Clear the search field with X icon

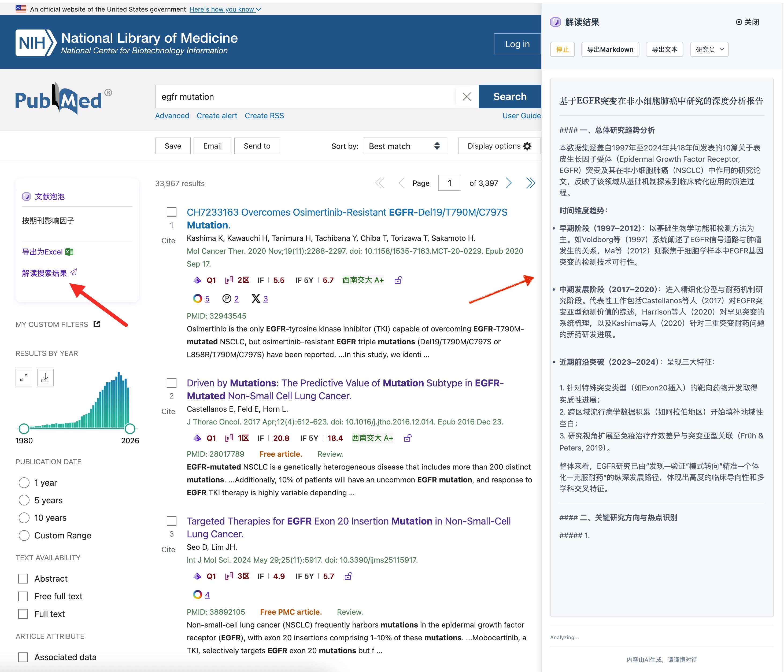pos(467,97)
